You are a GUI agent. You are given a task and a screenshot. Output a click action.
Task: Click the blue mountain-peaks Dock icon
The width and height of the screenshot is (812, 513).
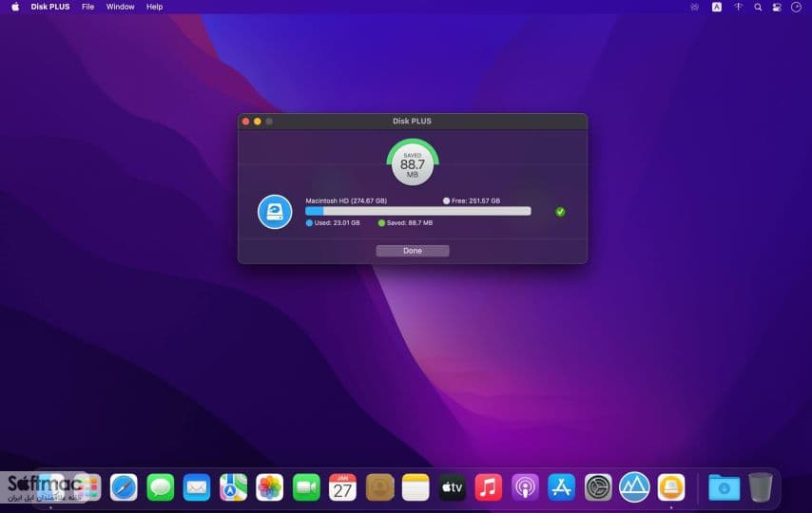point(634,487)
